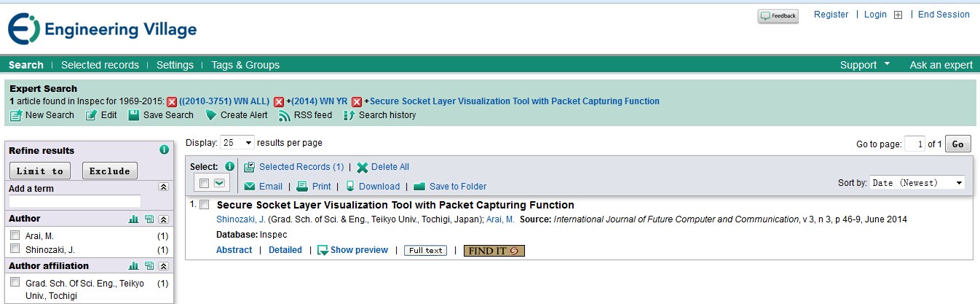This screenshot has width=980, height=304.
Task: Open the Sort by dropdown
Action: point(917,183)
